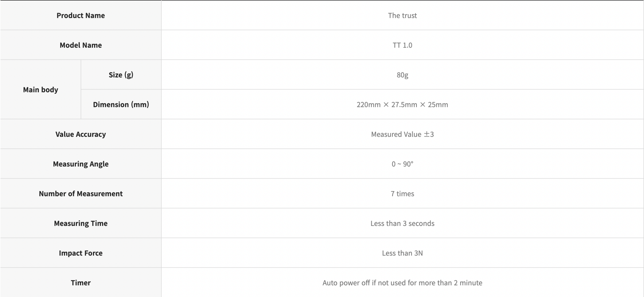Select the "Less than 3N" value
Image resolution: width=644 pixels, height=297 pixels.
click(402, 253)
